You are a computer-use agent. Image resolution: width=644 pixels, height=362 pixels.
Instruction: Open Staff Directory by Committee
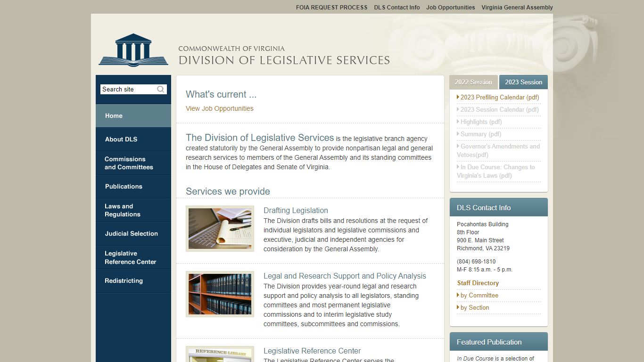point(479,295)
